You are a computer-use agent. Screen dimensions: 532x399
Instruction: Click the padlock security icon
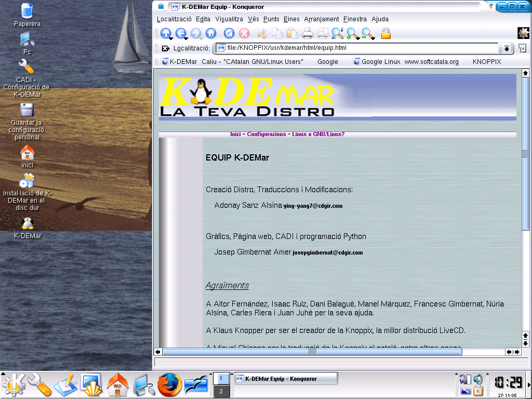point(386,33)
